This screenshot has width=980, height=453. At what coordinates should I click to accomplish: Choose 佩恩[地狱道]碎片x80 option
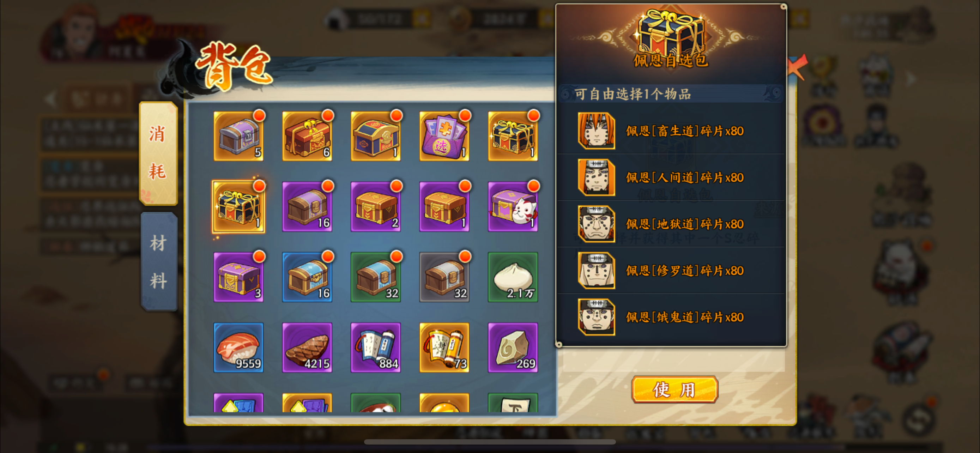[670, 224]
